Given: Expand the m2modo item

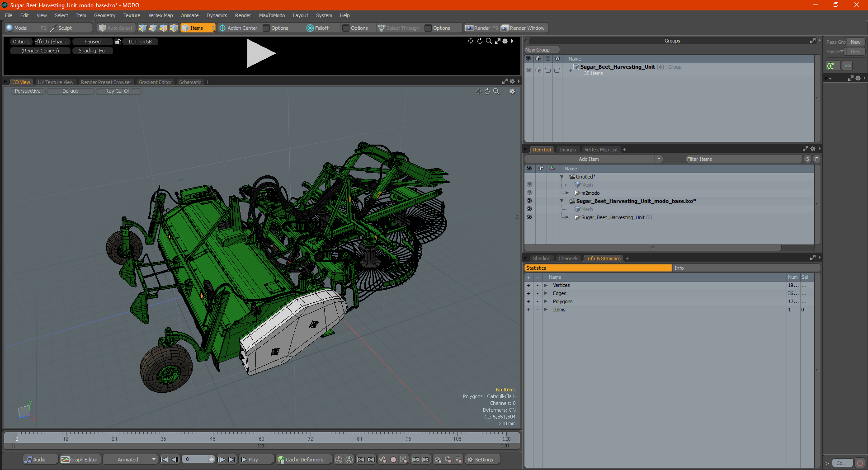Looking at the screenshot, I should pos(567,193).
